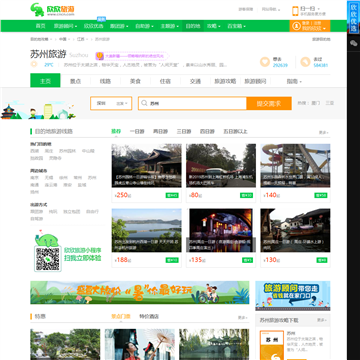Viewport: 360px width, 360px height.
Task: Select the 五日游以上 route tab
Action: 235,132
